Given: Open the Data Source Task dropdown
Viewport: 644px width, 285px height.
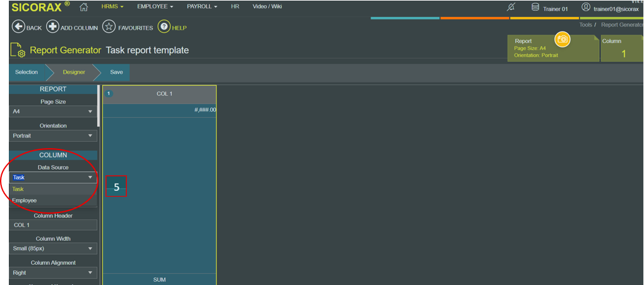Looking at the screenshot, I should click(53, 178).
